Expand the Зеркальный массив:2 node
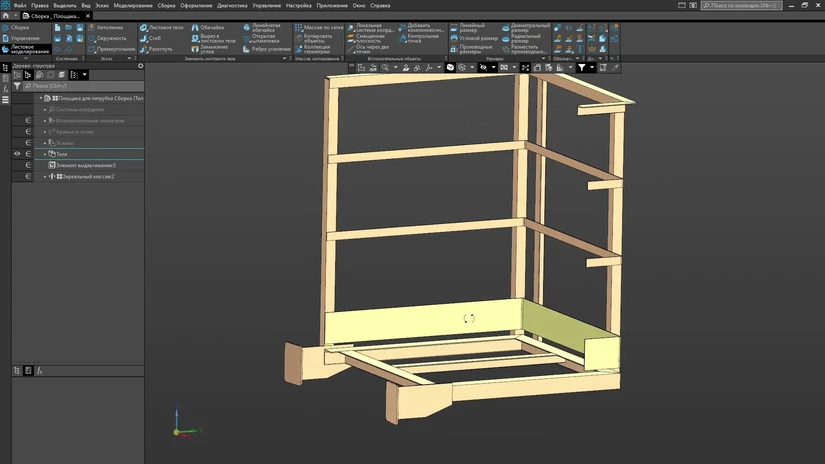The width and height of the screenshot is (825, 464). [x=45, y=177]
